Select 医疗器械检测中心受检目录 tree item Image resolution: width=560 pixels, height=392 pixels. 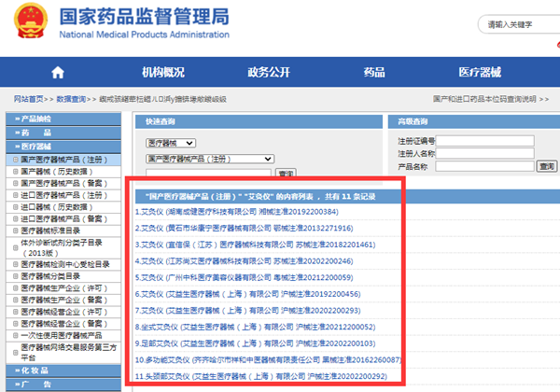click(x=65, y=264)
